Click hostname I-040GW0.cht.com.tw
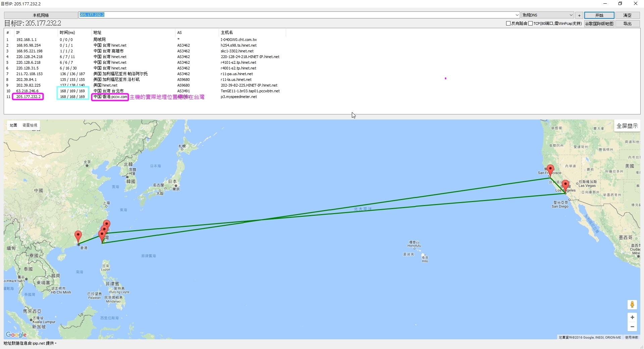This screenshot has width=644, height=349. tap(239, 40)
